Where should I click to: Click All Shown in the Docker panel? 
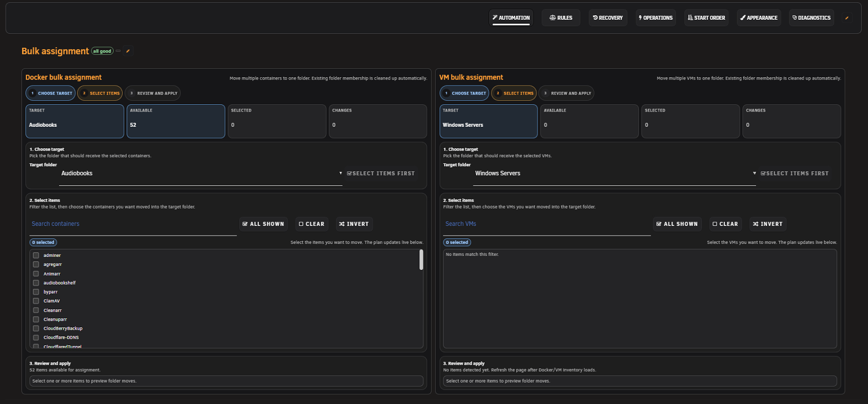[263, 224]
